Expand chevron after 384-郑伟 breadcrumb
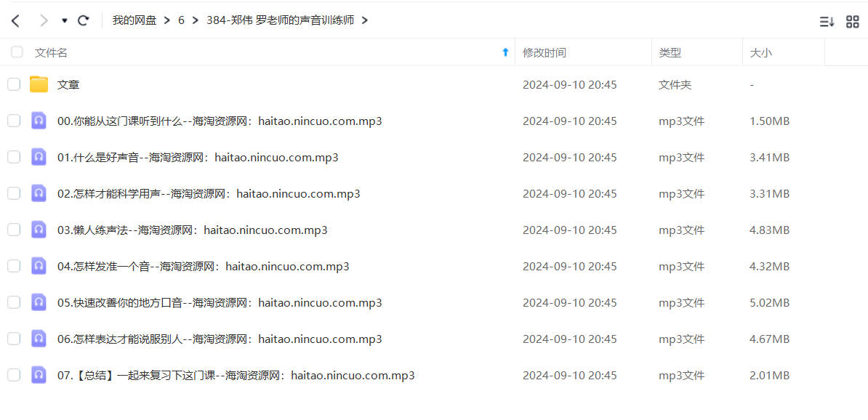The height and width of the screenshot is (420, 868). tap(364, 21)
